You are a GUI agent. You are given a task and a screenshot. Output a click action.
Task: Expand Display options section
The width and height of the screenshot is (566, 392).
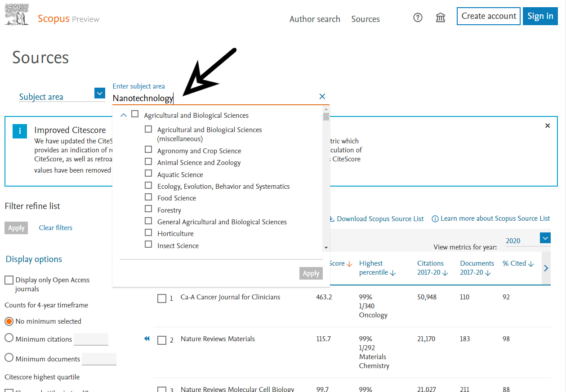pyautogui.click(x=34, y=259)
